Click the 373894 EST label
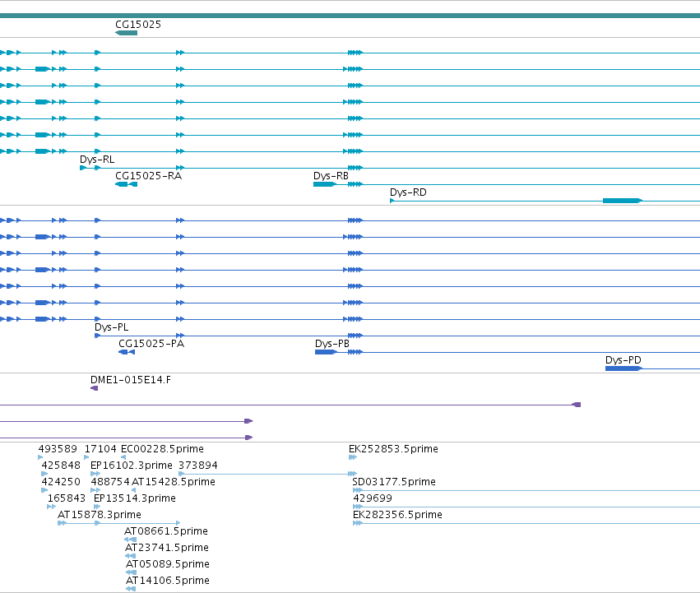Image resolution: width=700 pixels, height=593 pixels. [x=197, y=466]
